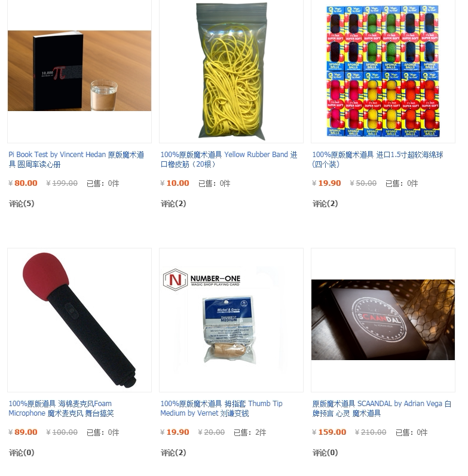The width and height of the screenshot is (468, 476).
Task: Open the Thumb Tip Medium by Vernet link
Action: (x=222, y=409)
